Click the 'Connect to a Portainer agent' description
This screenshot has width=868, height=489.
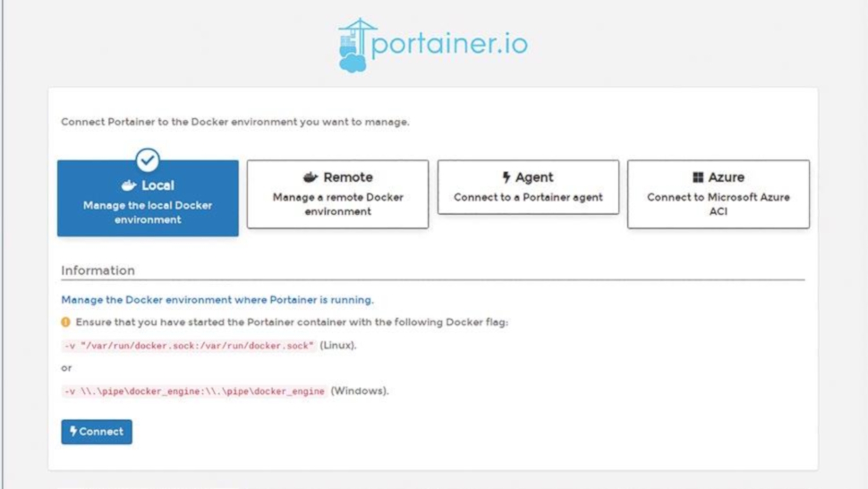528,197
